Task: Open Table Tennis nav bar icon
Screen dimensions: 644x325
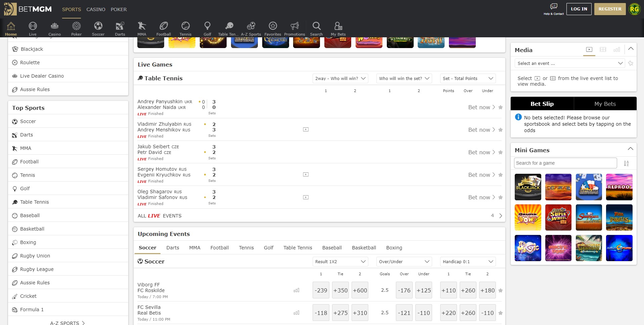Action: 229,28
